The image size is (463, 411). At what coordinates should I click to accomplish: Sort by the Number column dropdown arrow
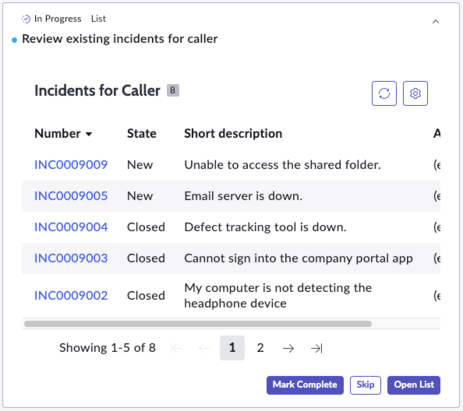(89, 134)
